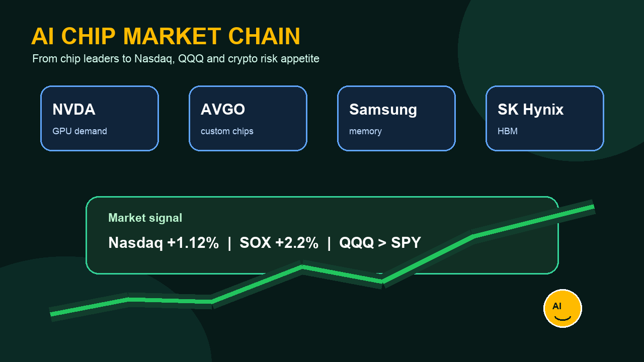Click the AI CHIP MARKET CHAIN title
644x362 pixels.
166,37
